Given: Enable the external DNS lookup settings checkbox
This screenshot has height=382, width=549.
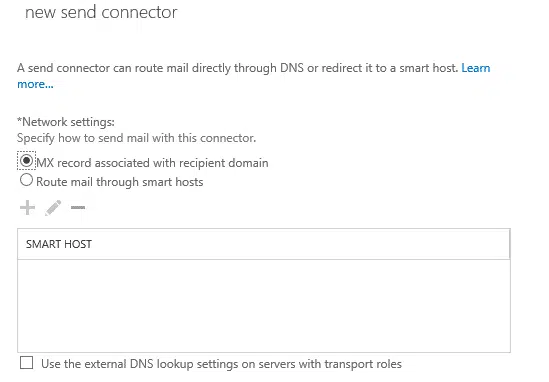Looking at the screenshot, I should tap(27, 363).
